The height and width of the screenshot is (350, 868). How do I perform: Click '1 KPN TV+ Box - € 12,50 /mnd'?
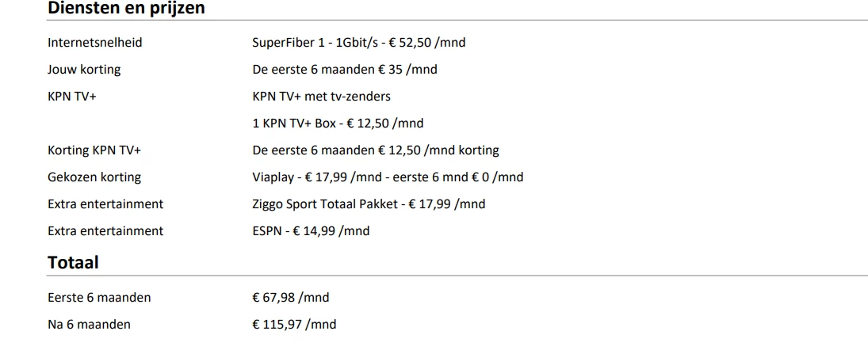click(338, 124)
